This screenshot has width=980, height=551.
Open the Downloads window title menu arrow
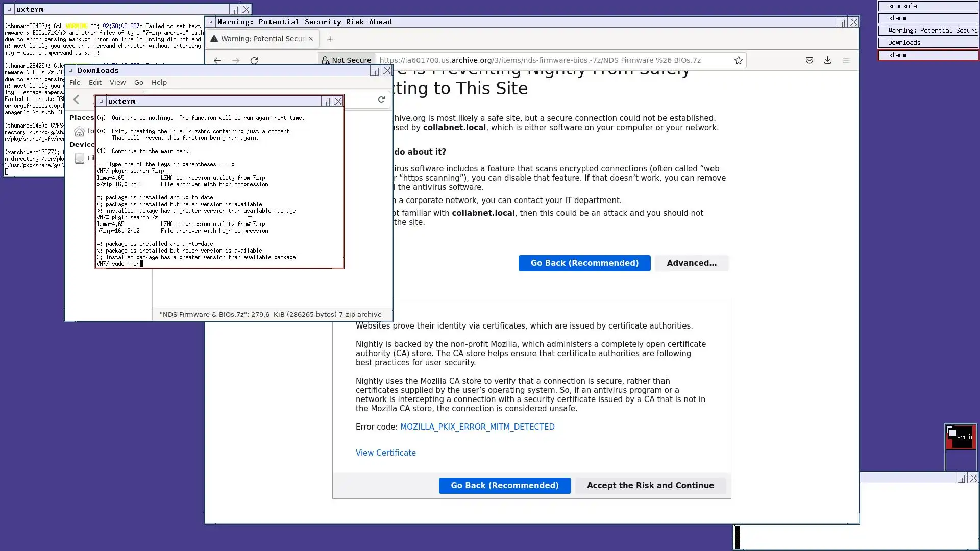pos(71,71)
